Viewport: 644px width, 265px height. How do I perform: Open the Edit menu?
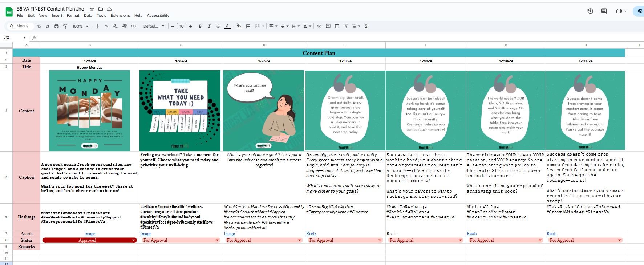pyautogui.click(x=31, y=15)
